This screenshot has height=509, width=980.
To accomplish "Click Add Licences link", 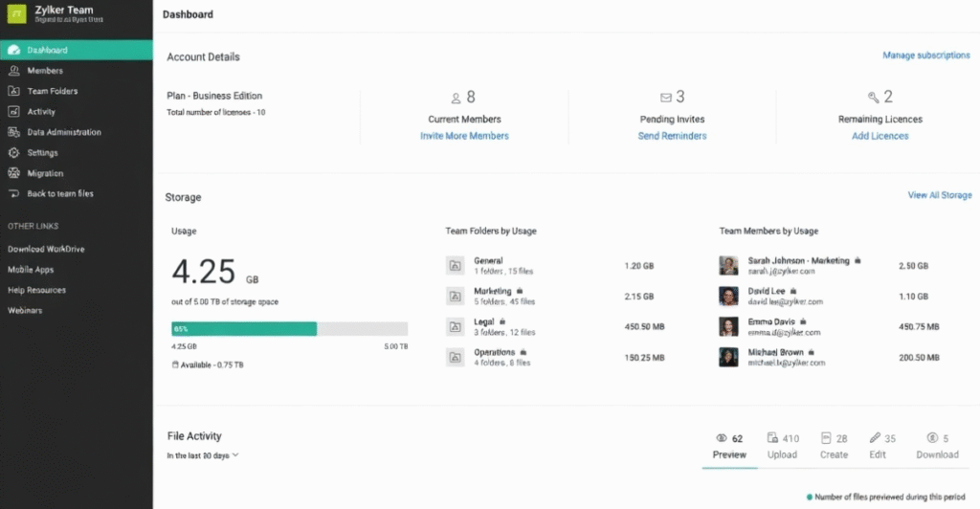I will point(880,136).
